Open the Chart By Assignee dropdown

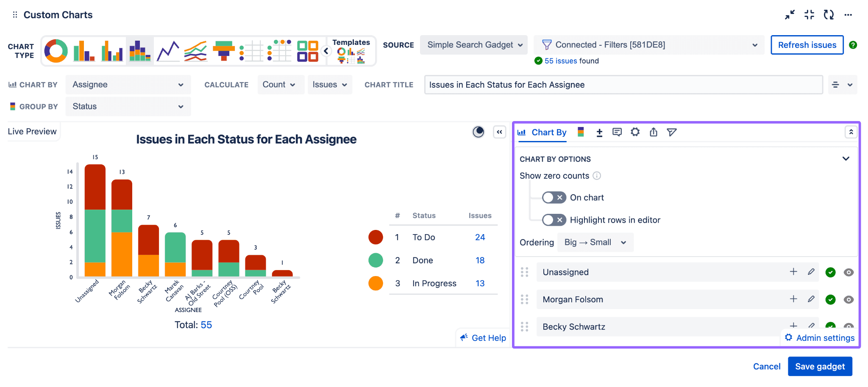[128, 85]
